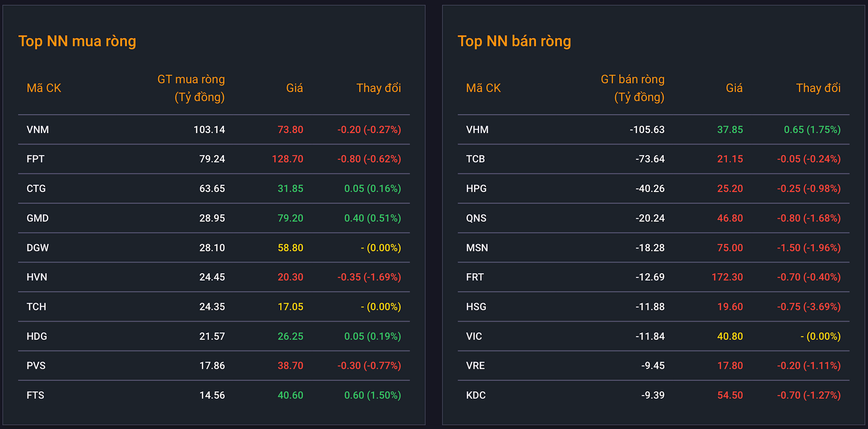Select KDC ticker symbol
The width and height of the screenshot is (868, 429).
point(476,396)
